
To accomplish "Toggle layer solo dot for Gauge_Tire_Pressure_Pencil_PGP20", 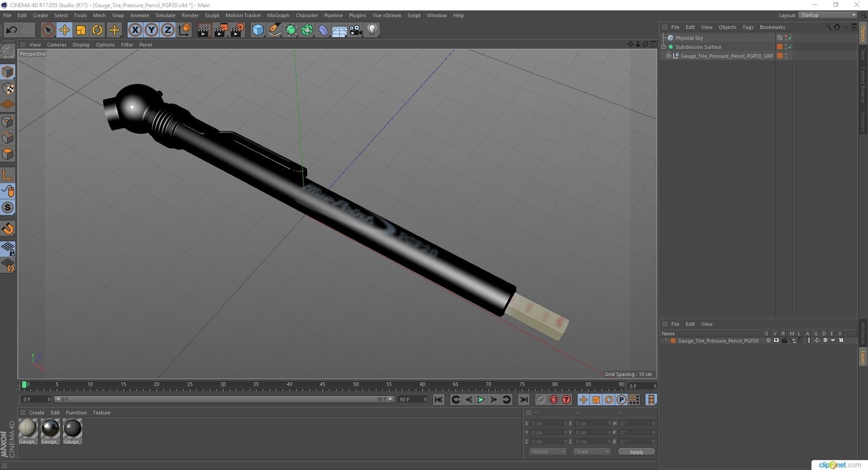I will (x=768, y=341).
